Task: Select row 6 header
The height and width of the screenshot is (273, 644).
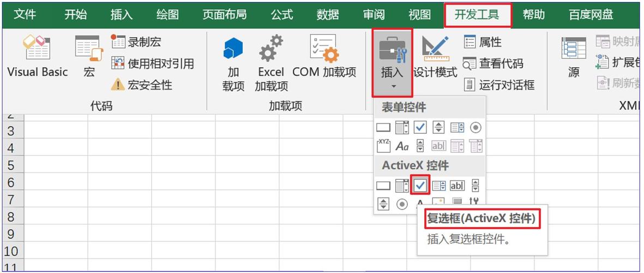Action: (x=13, y=182)
